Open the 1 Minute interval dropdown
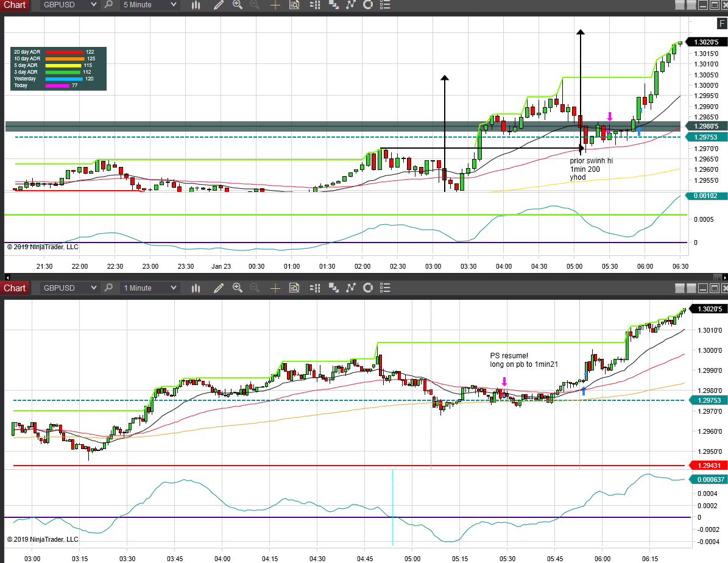728x563 pixels. point(149,288)
